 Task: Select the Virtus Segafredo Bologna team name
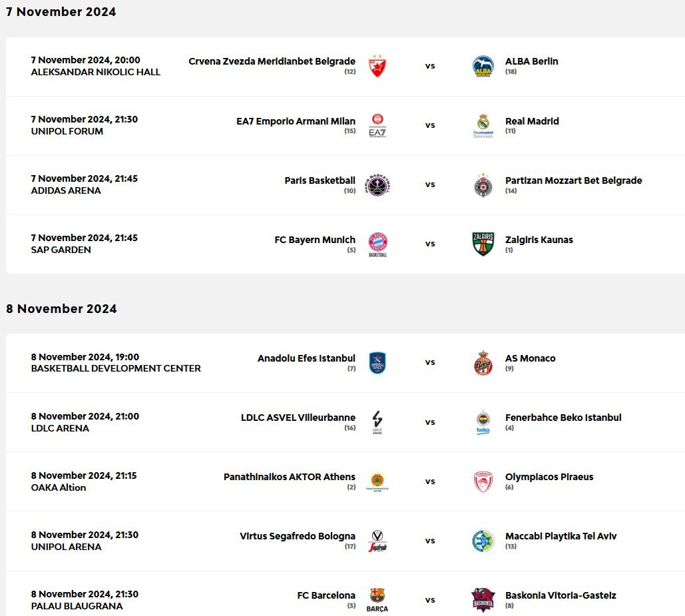[298, 536]
